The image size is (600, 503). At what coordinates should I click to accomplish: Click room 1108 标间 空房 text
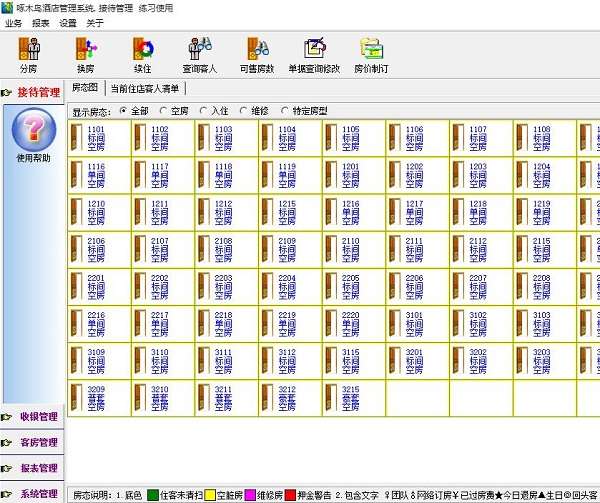pyautogui.click(x=542, y=138)
